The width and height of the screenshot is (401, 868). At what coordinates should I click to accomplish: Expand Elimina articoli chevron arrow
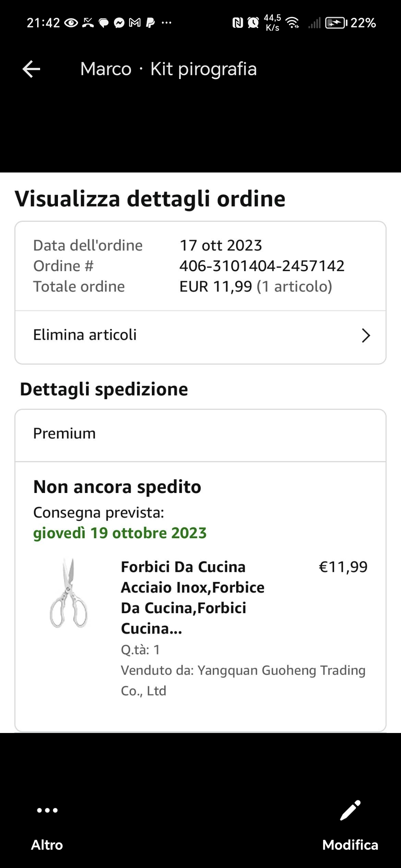(366, 335)
